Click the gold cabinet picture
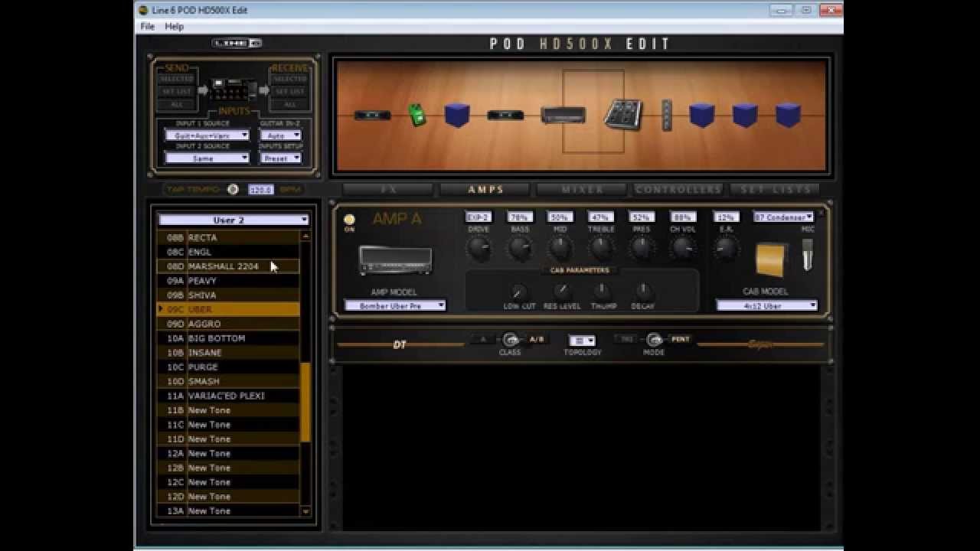The width and height of the screenshot is (980, 551). 771,259
